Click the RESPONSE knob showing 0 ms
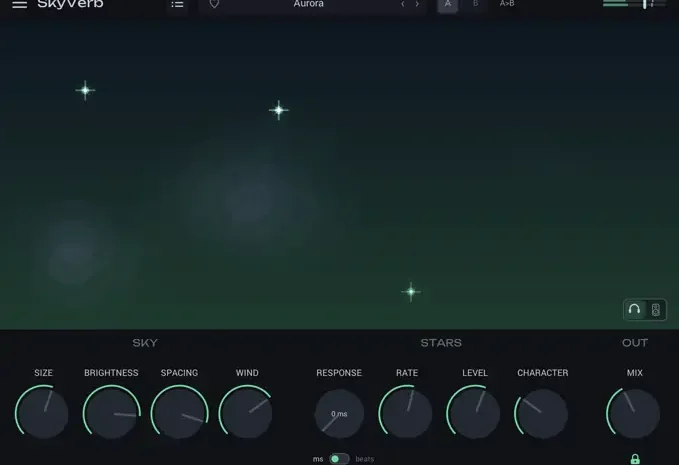The width and height of the screenshot is (679, 465). tap(339, 414)
